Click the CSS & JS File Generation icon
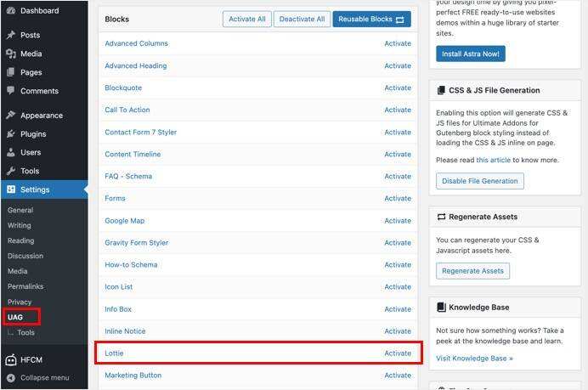This screenshot has height=390, width=588. (x=441, y=90)
